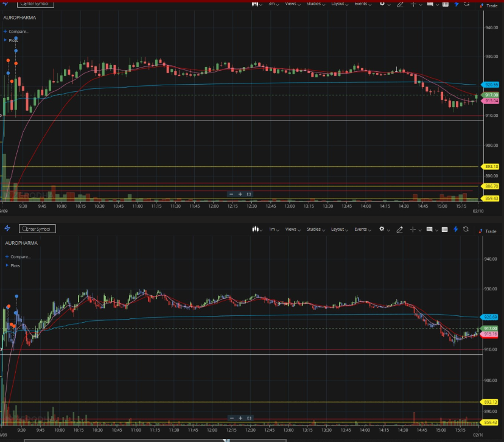Click the blue 920.55 price tag in upper chart
The width and height of the screenshot is (504, 442).
pyautogui.click(x=490, y=85)
